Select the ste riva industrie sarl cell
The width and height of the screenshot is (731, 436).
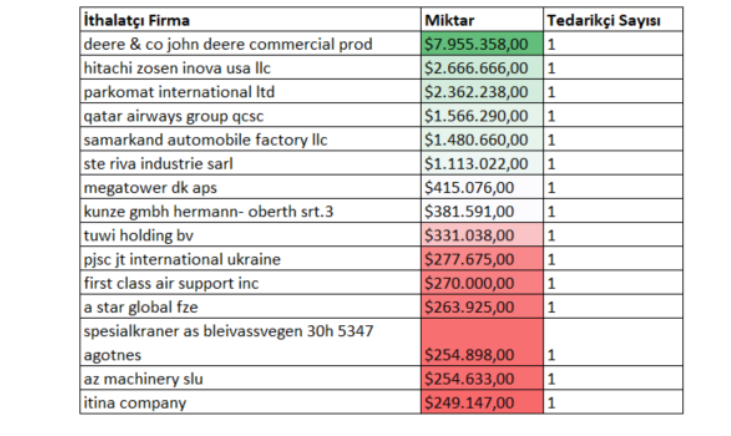(x=248, y=163)
